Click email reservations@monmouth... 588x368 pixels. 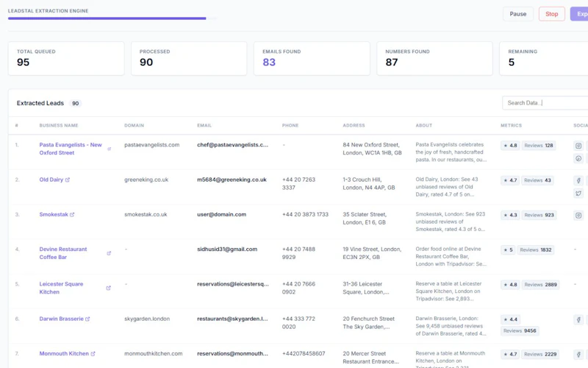[232, 354]
